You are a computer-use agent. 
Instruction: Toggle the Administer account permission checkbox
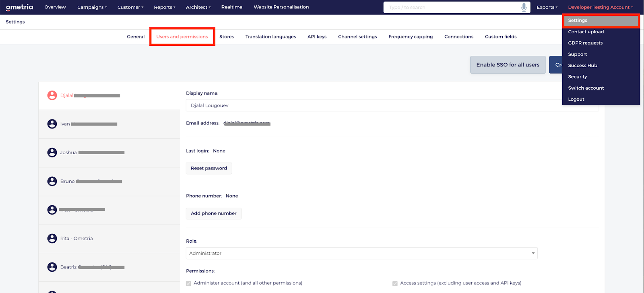click(x=188, y=283)
